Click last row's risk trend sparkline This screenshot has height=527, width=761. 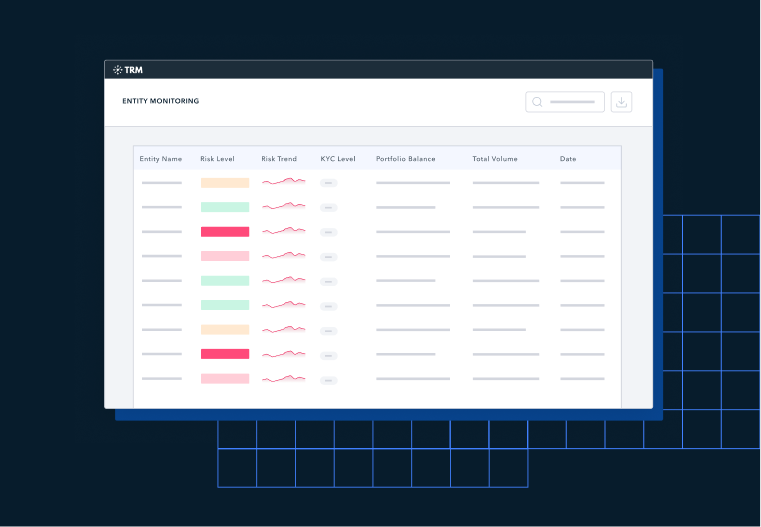pyautogui.click(x=284, y=378)
